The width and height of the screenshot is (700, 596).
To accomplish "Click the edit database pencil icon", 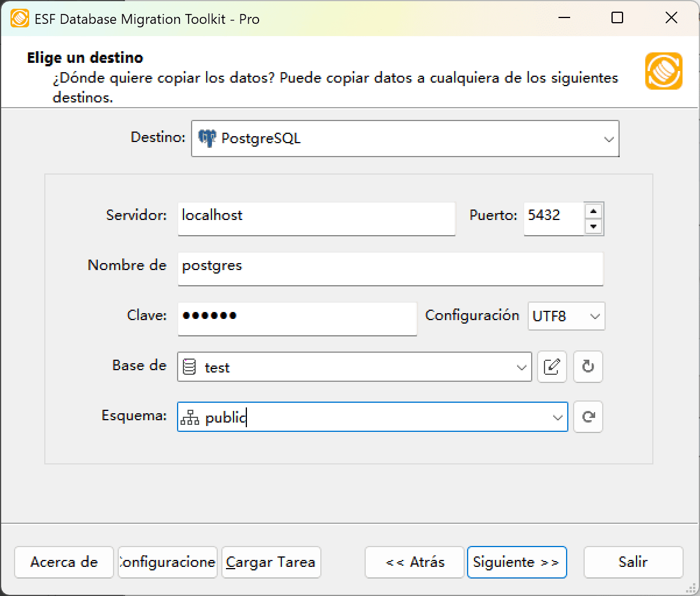I will point(551,367).
